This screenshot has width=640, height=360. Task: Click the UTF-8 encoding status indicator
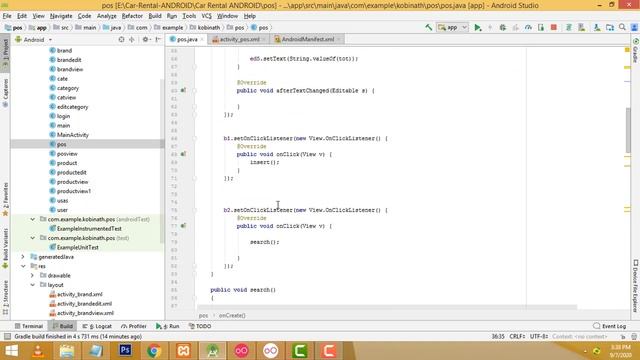pos(539,336)
